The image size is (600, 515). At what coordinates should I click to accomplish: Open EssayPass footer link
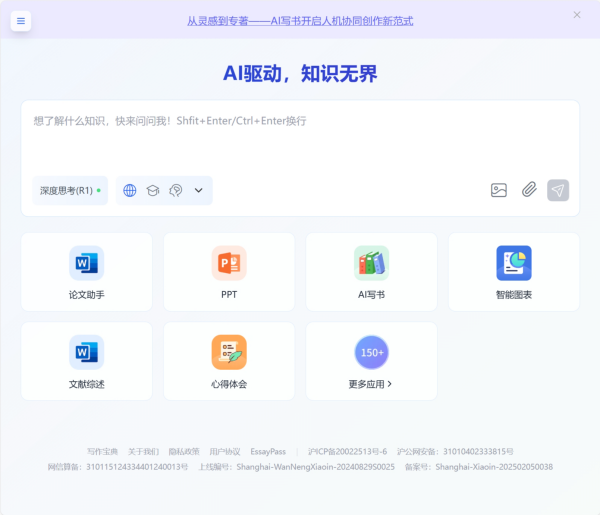[x=268, y=451]
